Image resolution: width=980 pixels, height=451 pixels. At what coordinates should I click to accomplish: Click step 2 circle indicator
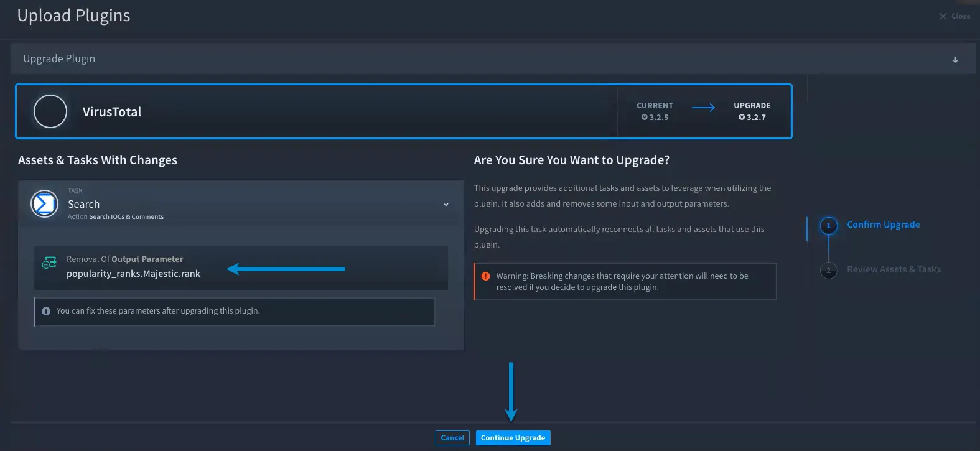[828, 271]
